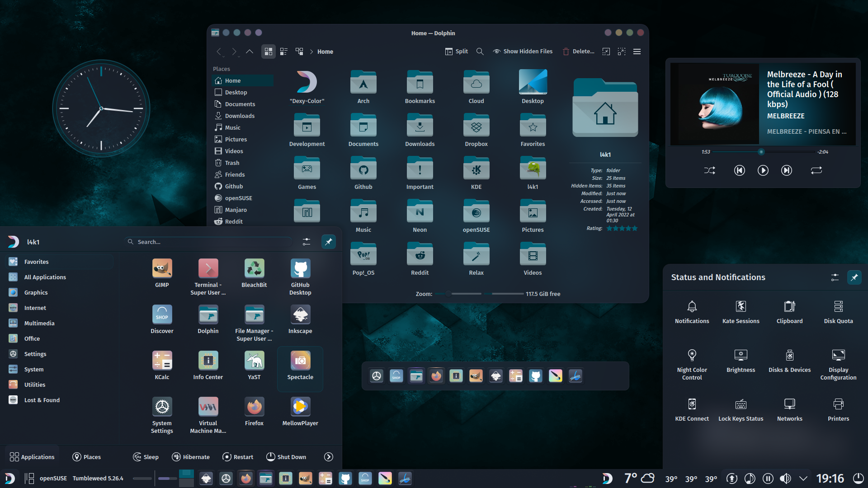This screenshot has height=488, width=868.
Task: Enable Show Hidden Files in Dolphin
Action: click(x=522, y=51)
